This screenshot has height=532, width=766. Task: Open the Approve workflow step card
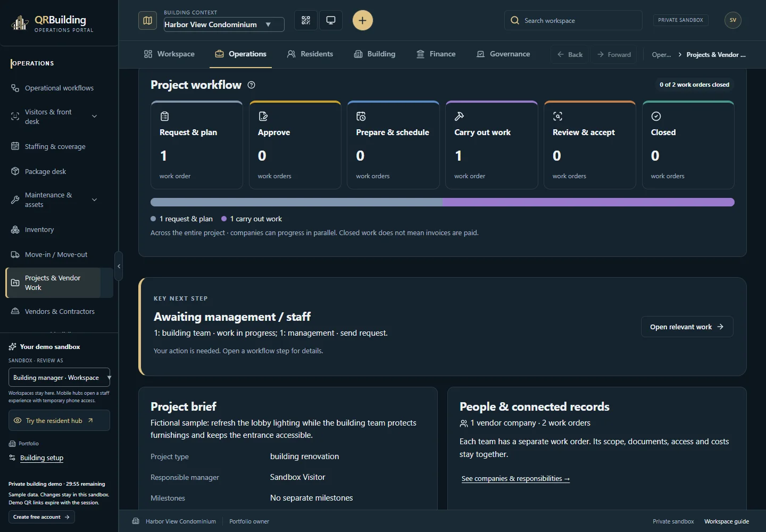pos(295,145)
